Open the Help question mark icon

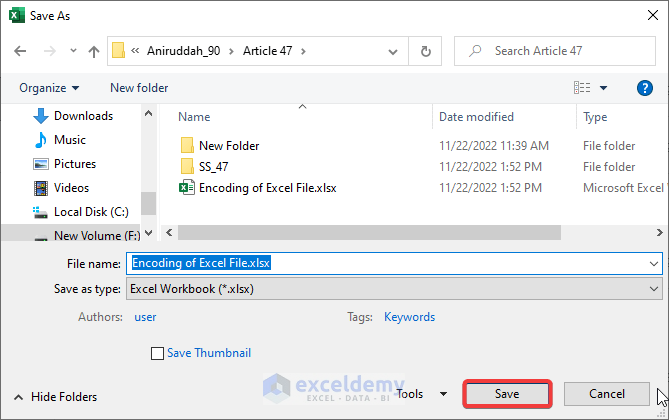click(645, 88)
